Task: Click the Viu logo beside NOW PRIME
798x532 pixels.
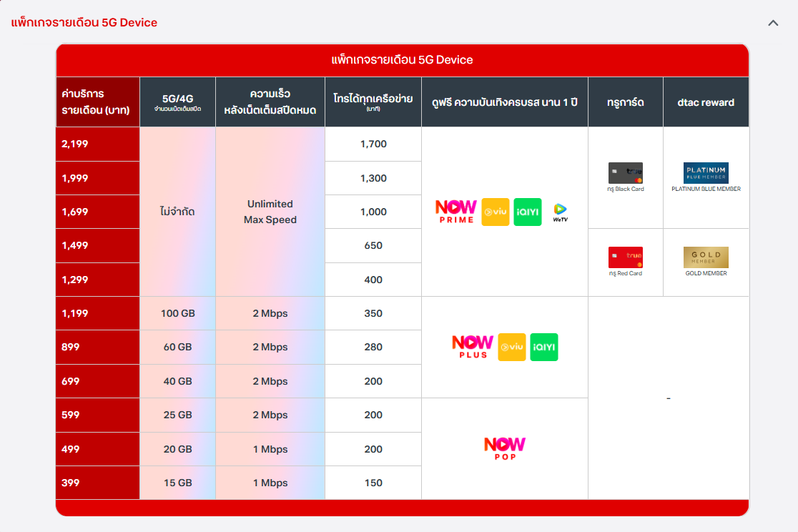Action: tap(496, 212)
